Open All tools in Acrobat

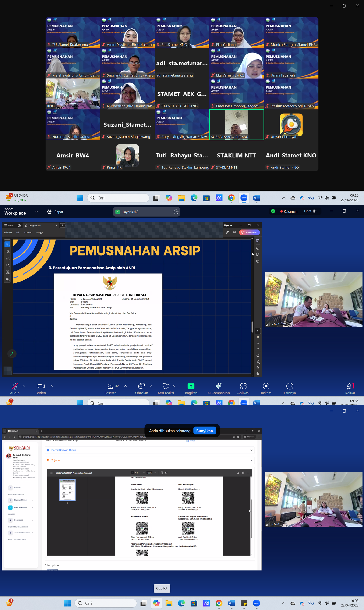click(8, 232)
